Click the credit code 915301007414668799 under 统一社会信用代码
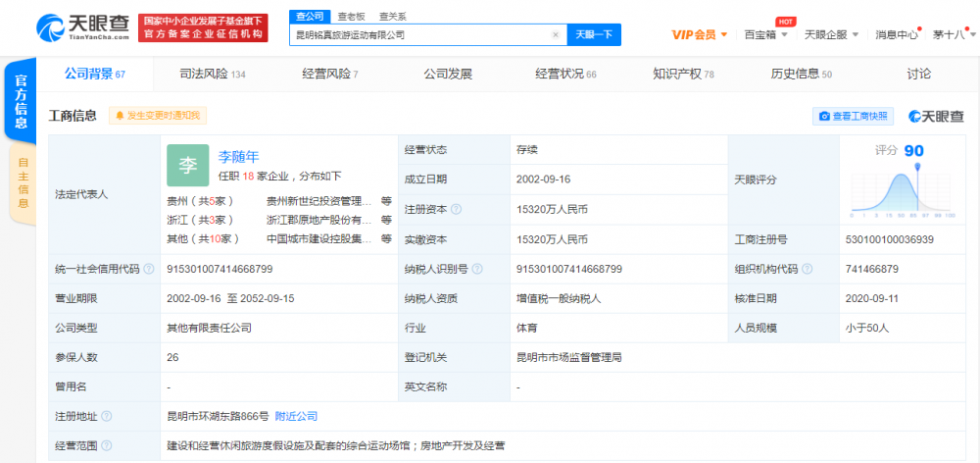Image resolution: width=980 pixels, height=463 pixels. [220, 269]
